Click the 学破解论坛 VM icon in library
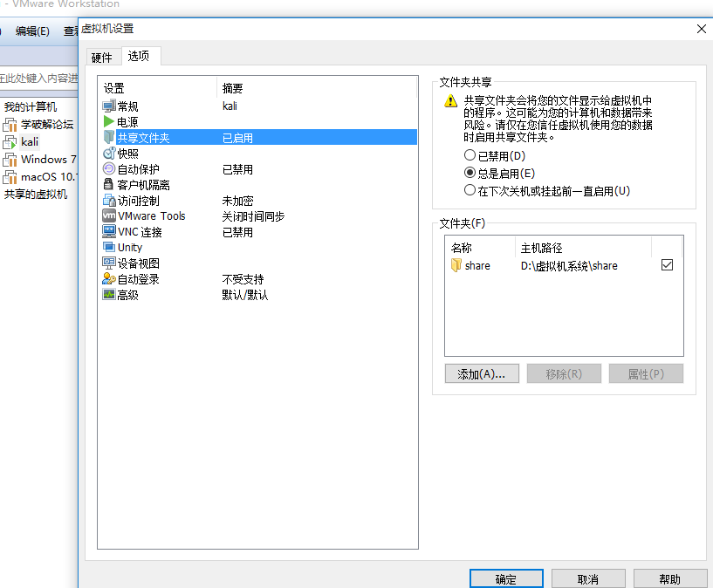Screen dimensions: 713x588 [10, 125]
